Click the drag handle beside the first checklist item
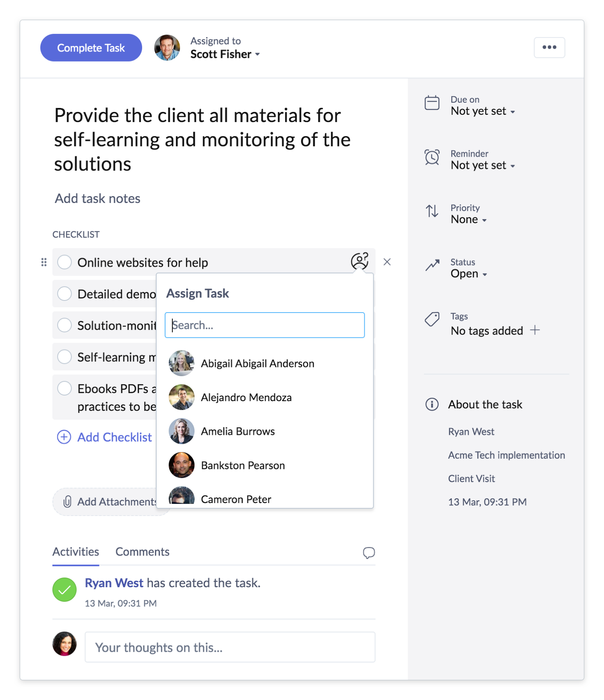604x700 pixels. click(x=44, y=263)
